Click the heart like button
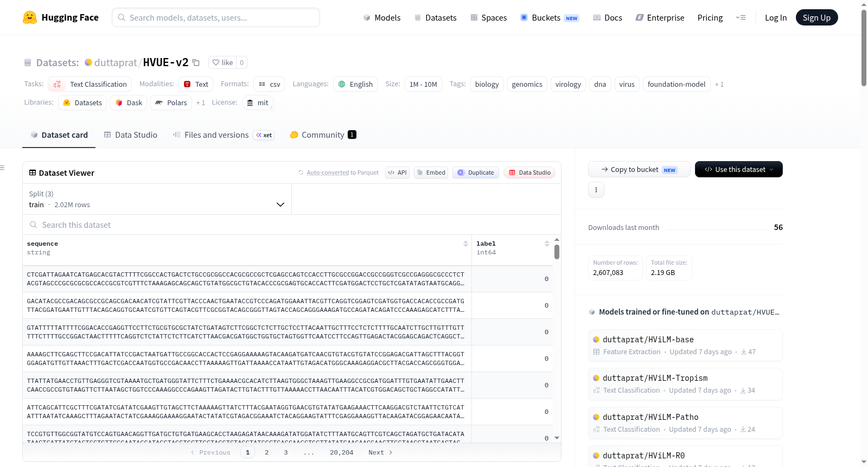 click(x=222, y=62)
